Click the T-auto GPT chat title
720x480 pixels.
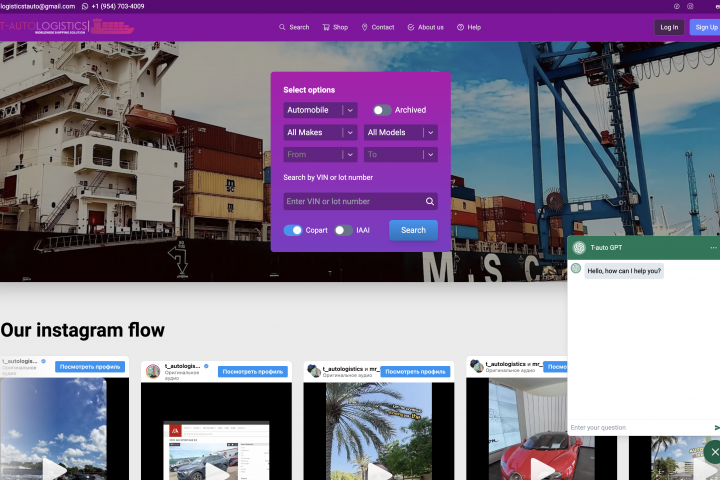click(606, 248)
